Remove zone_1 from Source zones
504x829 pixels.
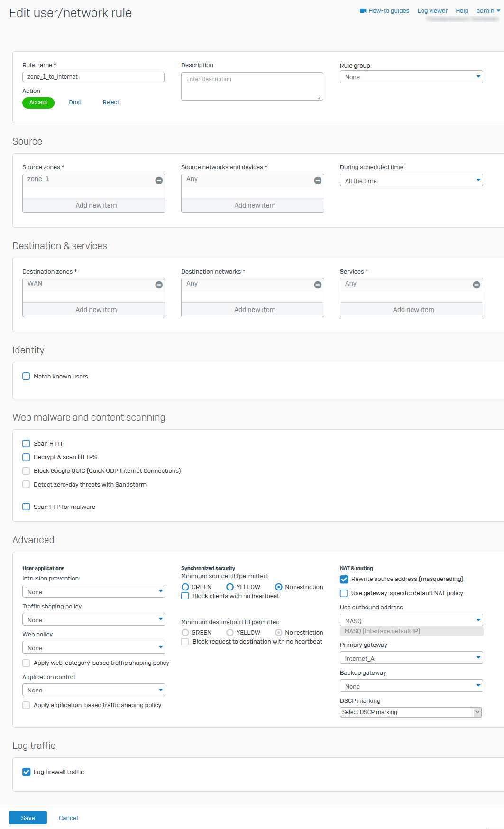coord(159,181)
